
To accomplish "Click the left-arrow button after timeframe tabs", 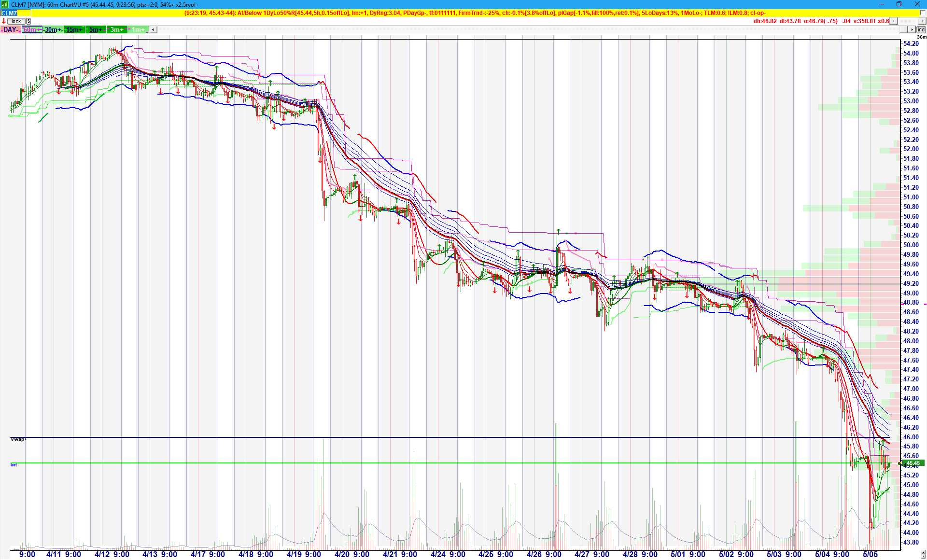I will pos(153,29).
